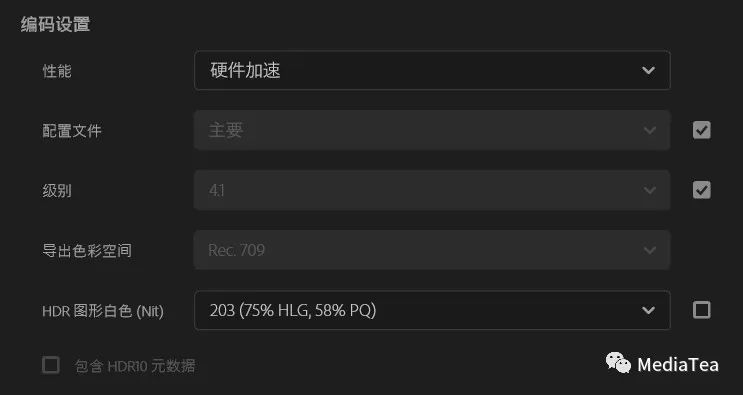Click the MediaTea watermark text

tap(678, 365)
